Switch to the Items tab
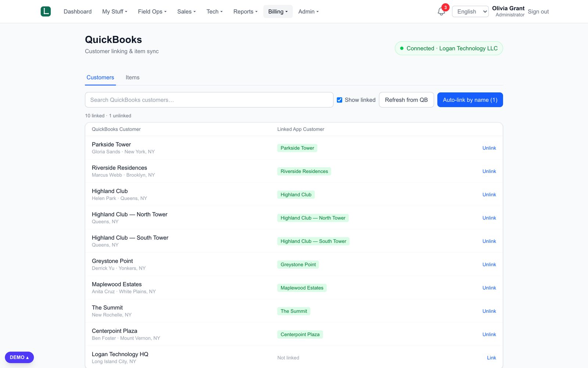 tap(132, 77)
